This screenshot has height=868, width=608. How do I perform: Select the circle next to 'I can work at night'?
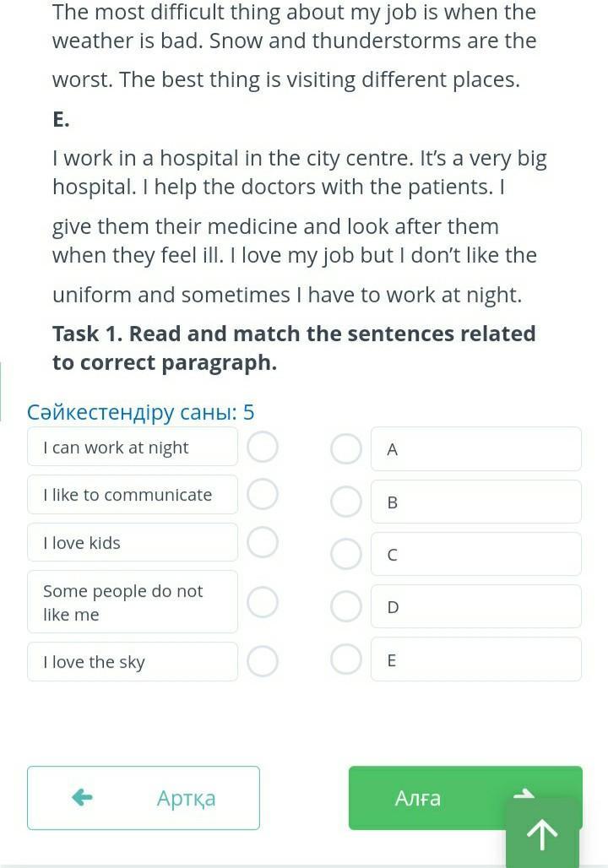click(263, 447)
